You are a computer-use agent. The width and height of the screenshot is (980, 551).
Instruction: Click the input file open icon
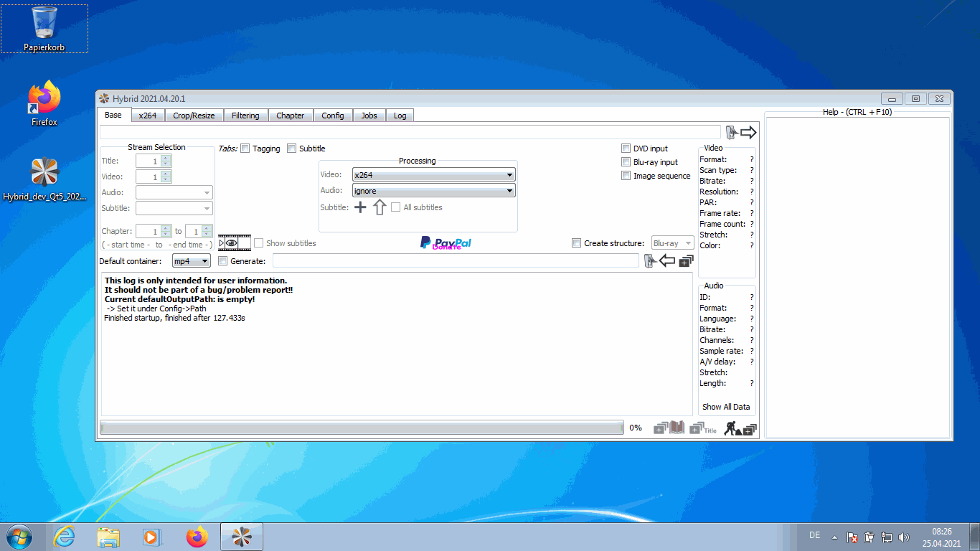(731, 132)
